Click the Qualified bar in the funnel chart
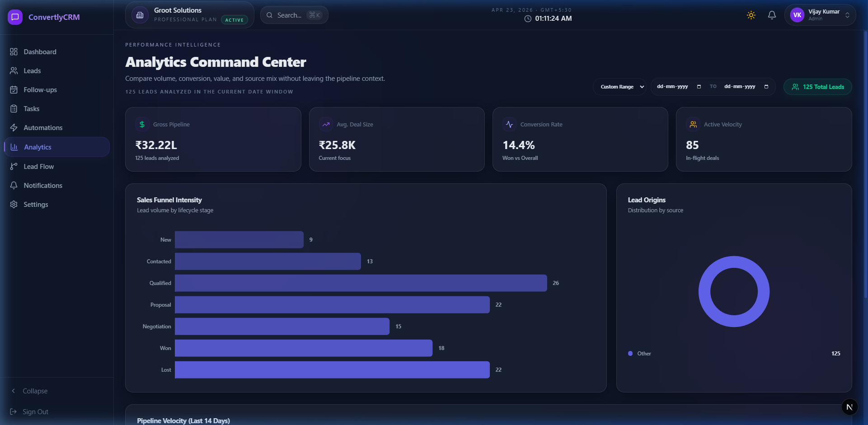This screenshot has height=425, width=868. pos(361,283)
